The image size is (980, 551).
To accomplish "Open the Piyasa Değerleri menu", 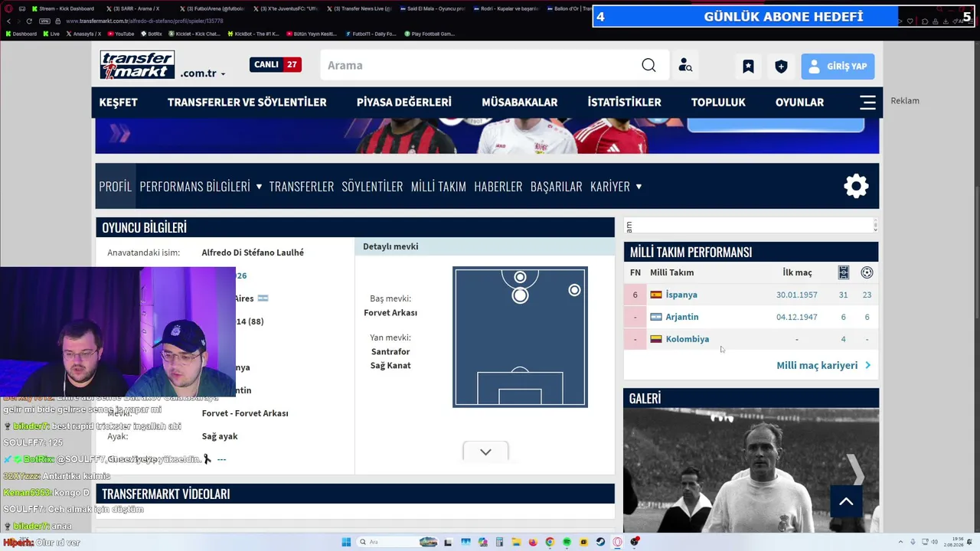I will pos(404,103).
